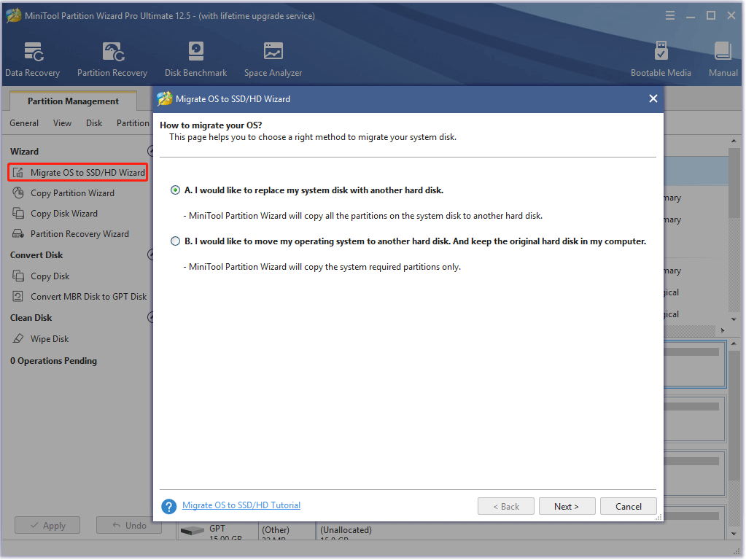Open the hamburger menu in title bar
The image size is (746, 560).
670,16
